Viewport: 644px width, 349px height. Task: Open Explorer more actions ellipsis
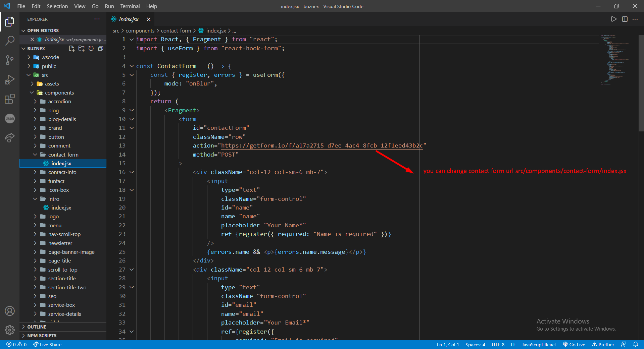[x=97, y=19]
